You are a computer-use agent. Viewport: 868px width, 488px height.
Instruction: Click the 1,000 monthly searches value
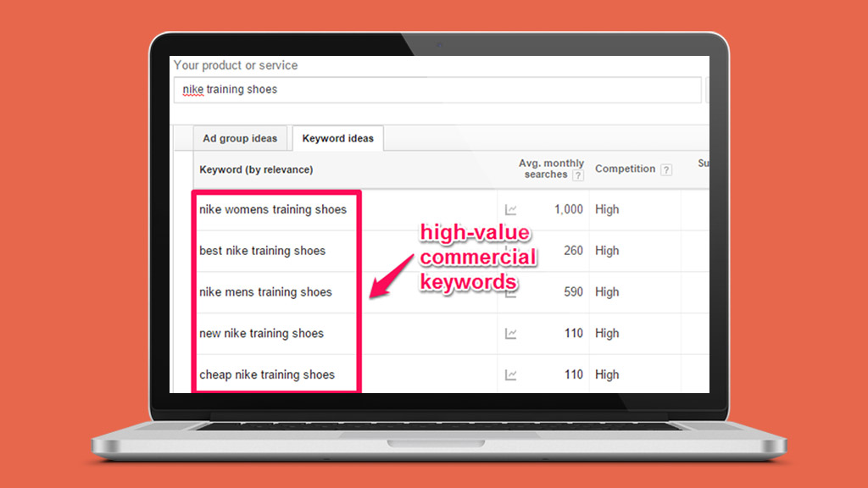[569, 210]
